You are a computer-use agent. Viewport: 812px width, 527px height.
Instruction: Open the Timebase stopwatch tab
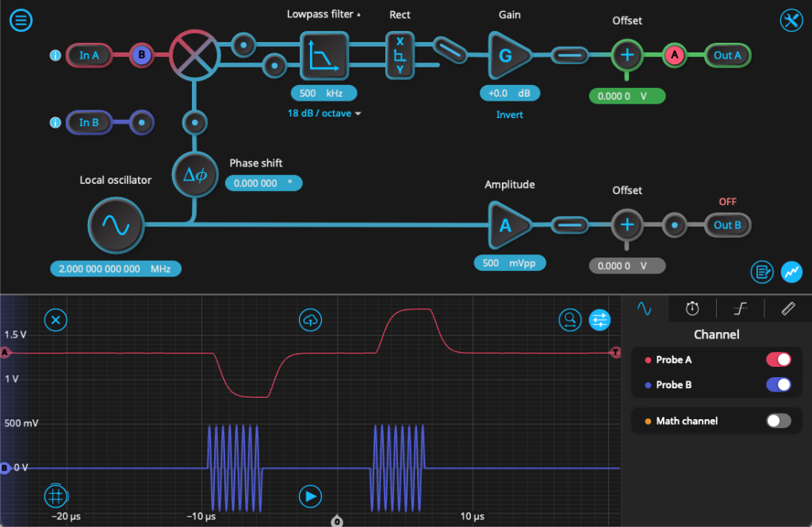pos(692,309)
